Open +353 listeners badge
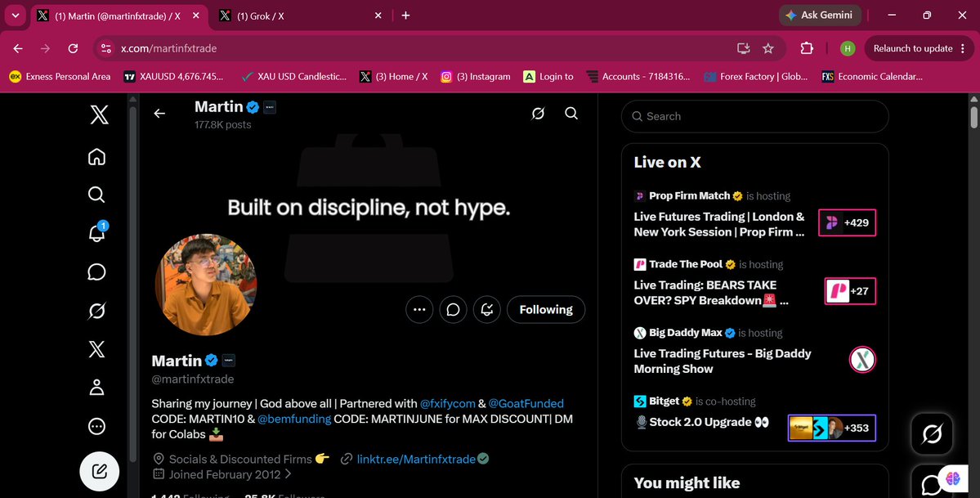This screenshot has height=498, width=980. 832,428
